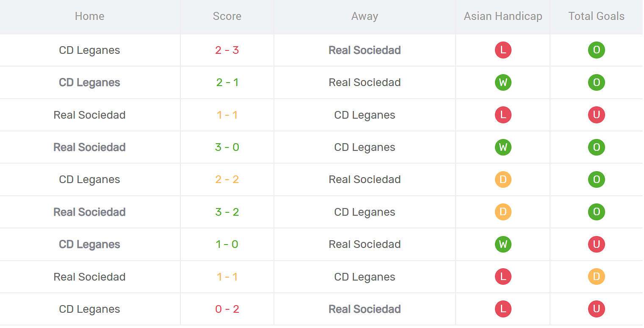Click the red U total goals badge in the 1-0 row
This screenshot has width=644, height=328.
[x=596, y=244]
